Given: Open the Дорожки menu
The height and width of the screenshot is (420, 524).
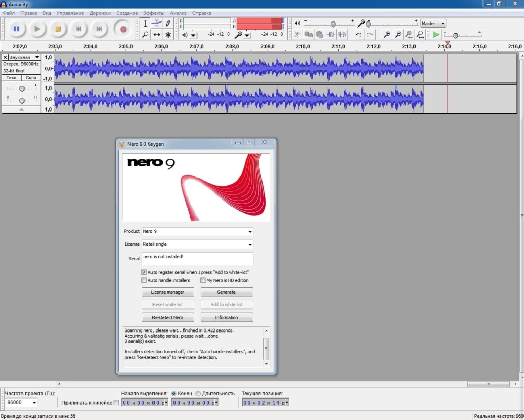Looking at the screenshot, I should tap(100, 13).
